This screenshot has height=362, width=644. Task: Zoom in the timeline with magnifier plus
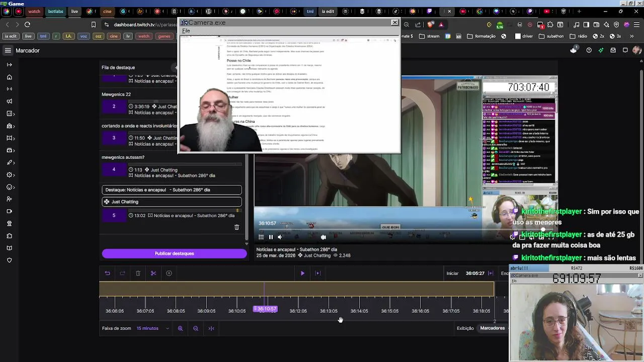180,328
